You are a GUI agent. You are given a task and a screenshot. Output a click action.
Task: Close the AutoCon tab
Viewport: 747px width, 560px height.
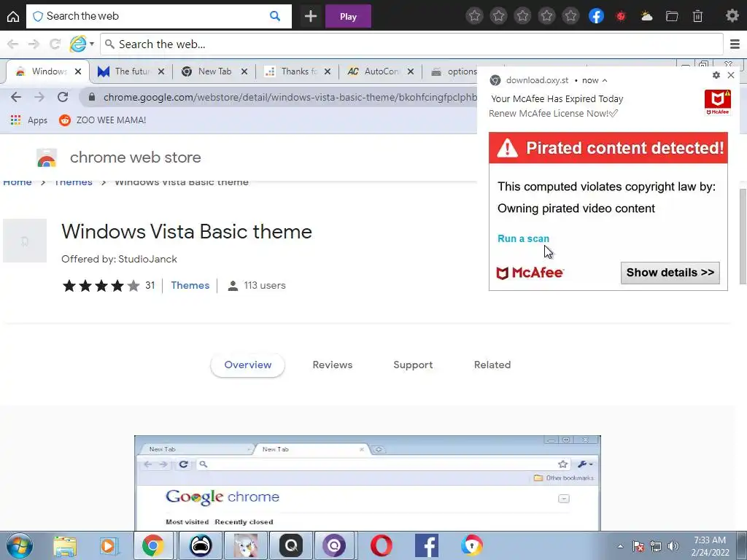(x=411, y=71)
